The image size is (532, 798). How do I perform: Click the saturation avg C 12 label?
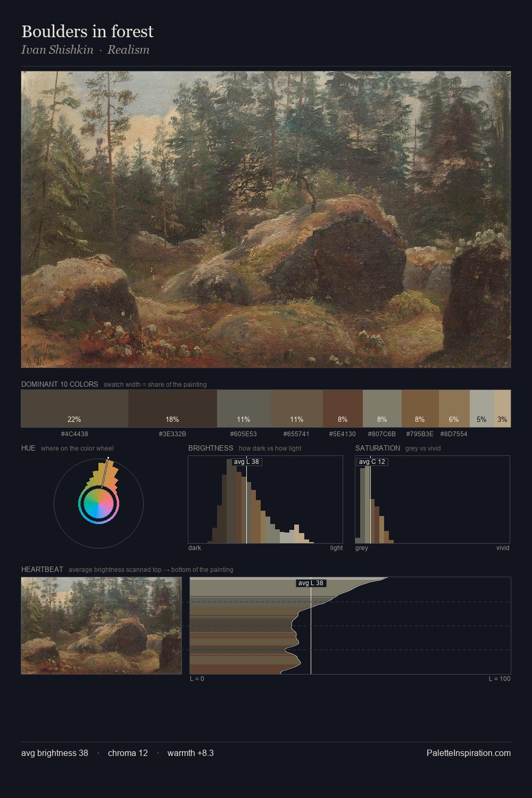pyautogui.click(x=372, y=462)
